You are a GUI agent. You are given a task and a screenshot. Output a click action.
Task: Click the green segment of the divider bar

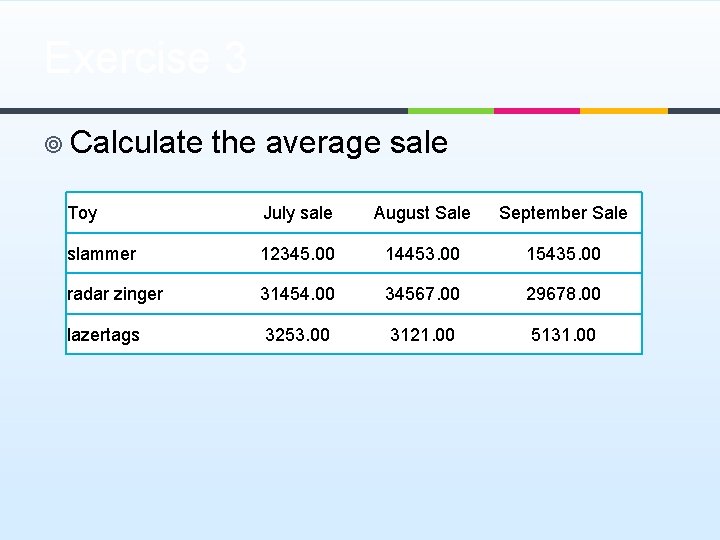[x=450, y=110]
